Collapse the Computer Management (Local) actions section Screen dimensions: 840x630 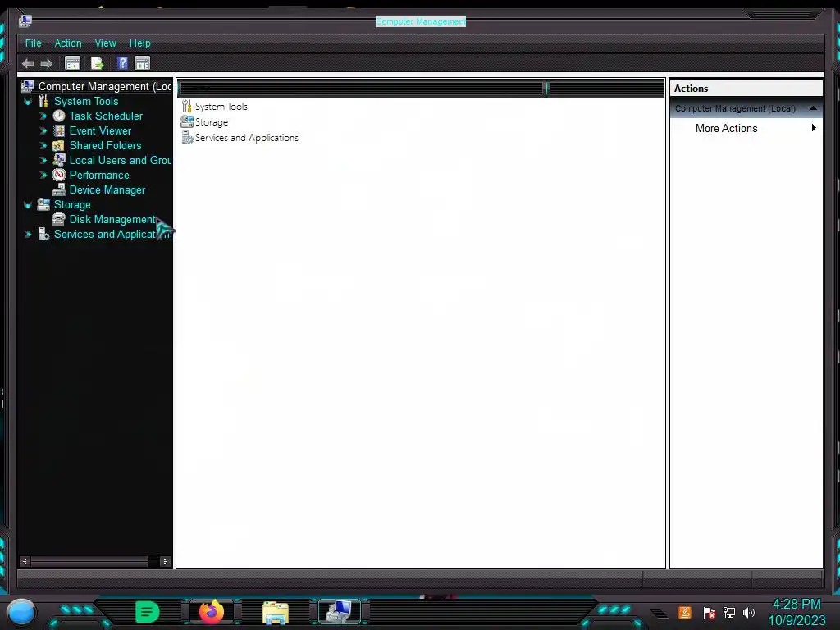(x=813, y=108)
